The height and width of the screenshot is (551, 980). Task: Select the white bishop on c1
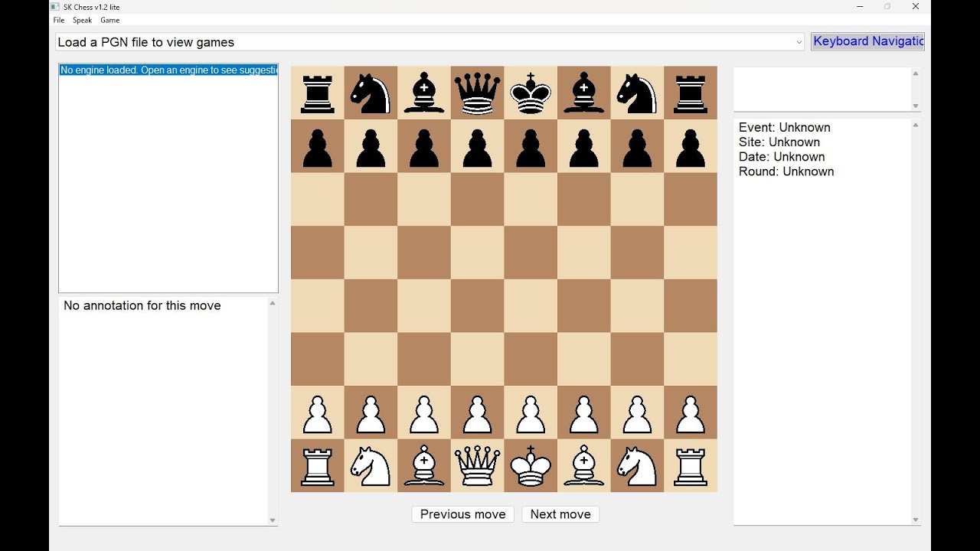tap(424, 465)
